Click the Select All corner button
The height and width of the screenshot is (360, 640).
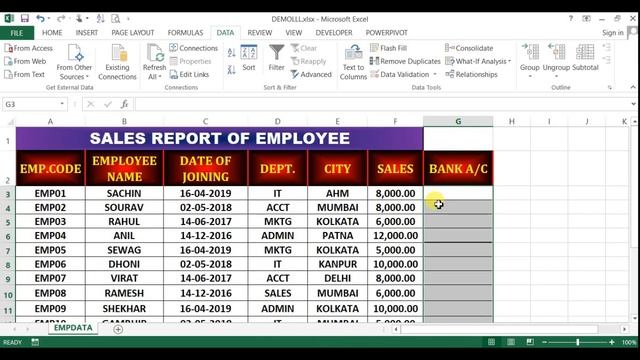(x=8, y=121)
